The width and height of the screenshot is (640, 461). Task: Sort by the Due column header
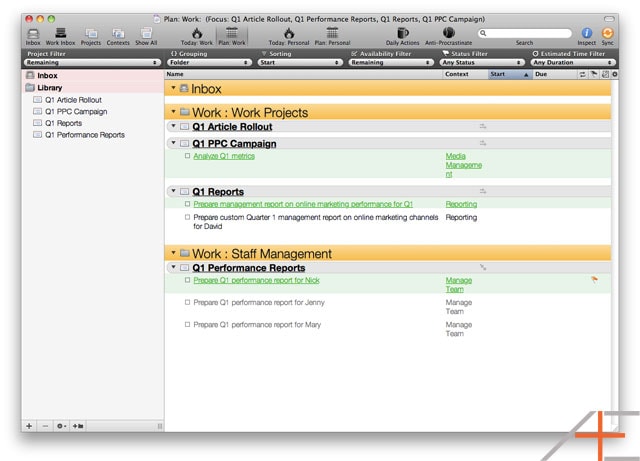click(555, 74)
